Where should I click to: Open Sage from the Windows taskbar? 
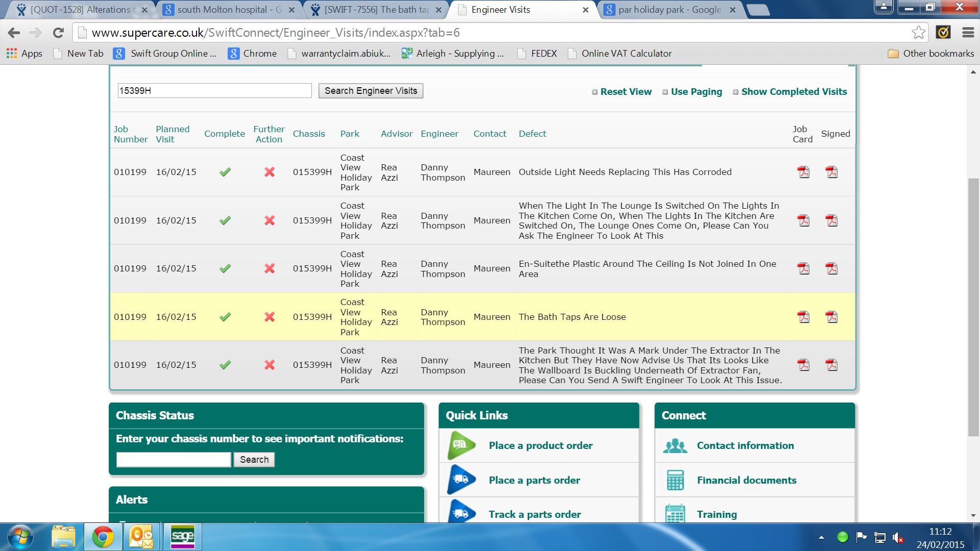182,537
